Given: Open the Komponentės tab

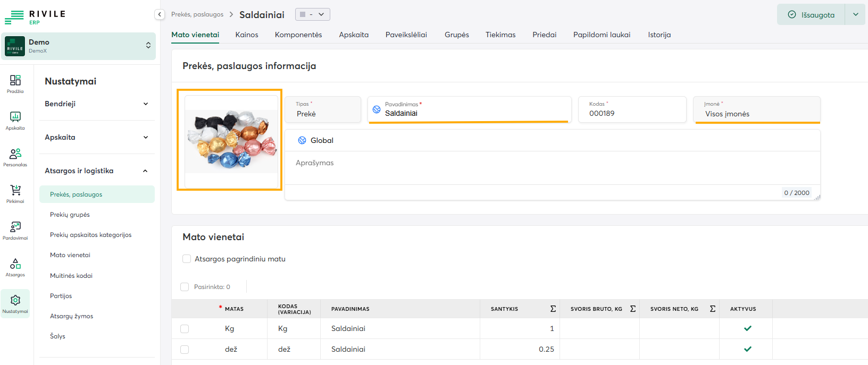Looking at the screenshot, I should (298, 35).
